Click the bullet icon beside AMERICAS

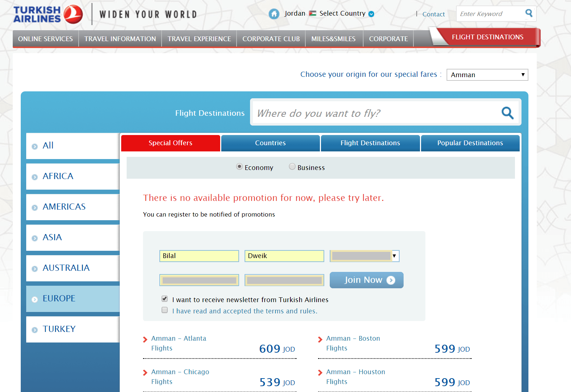(35, 207)
